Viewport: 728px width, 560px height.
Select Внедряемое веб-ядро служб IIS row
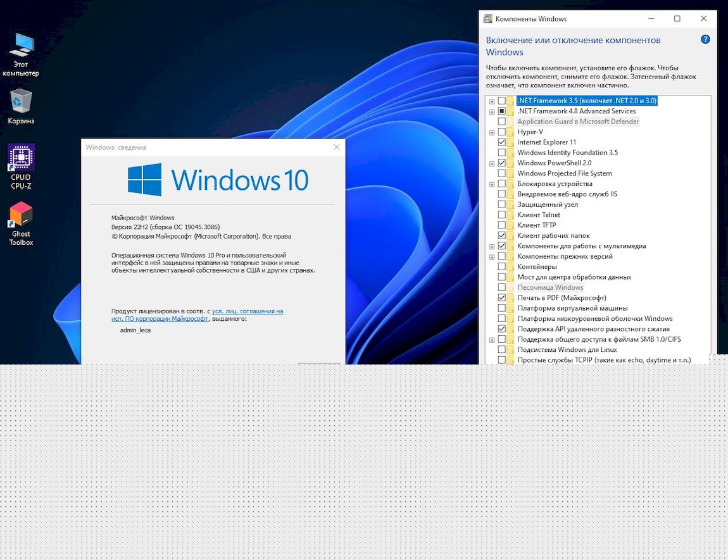coord(567,194)
